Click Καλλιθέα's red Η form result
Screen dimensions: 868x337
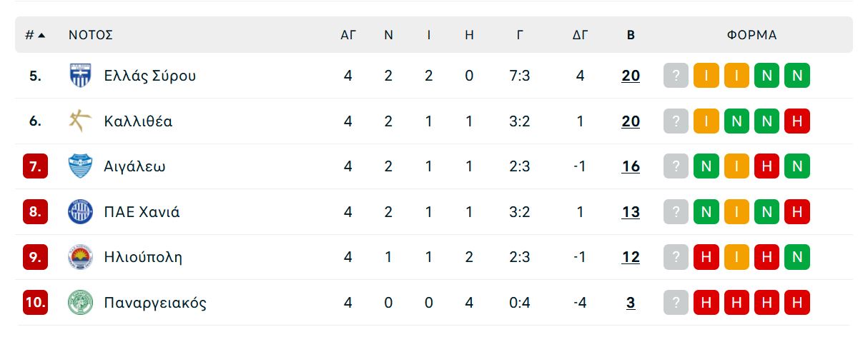[797, 121]
